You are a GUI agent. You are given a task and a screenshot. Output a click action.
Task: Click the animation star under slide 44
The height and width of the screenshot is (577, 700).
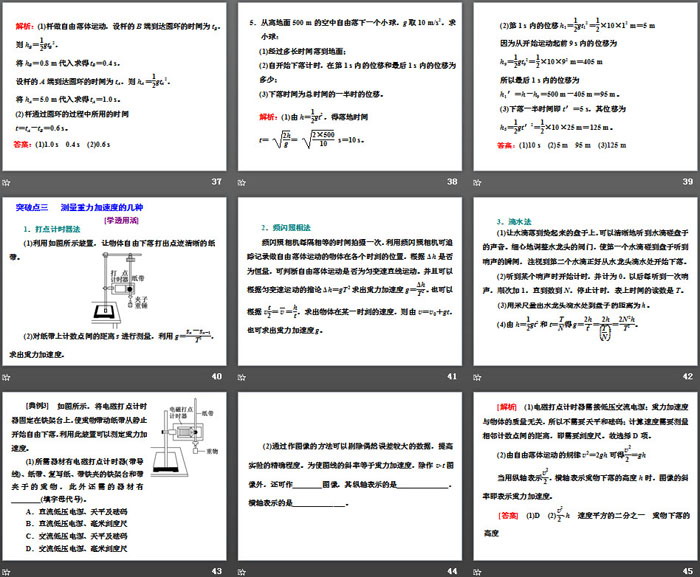point(241,570)
